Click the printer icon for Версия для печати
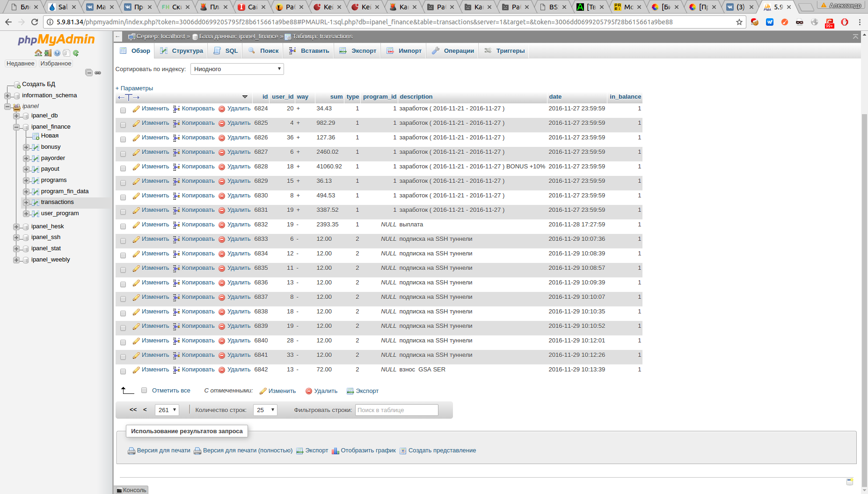868x494 pixels. pyautogui.click(x=131, y=451)
